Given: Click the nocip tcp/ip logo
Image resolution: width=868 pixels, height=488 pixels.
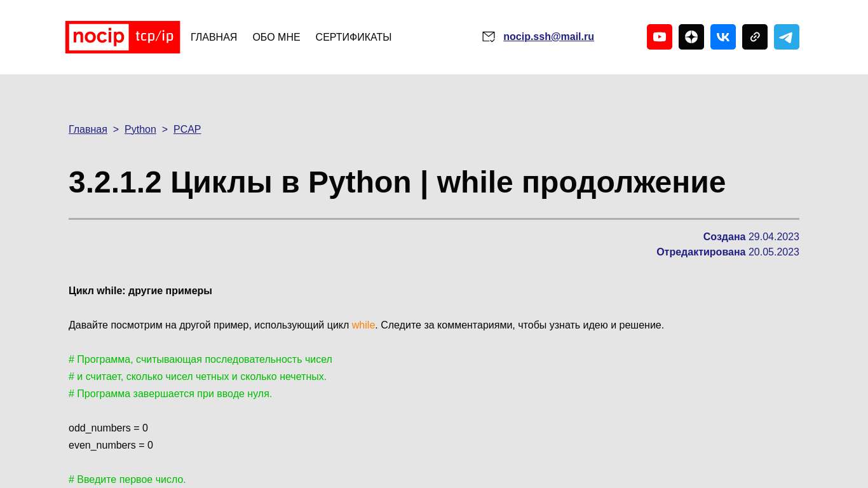Looking at the screenshot, I should [x=123, y=37].
